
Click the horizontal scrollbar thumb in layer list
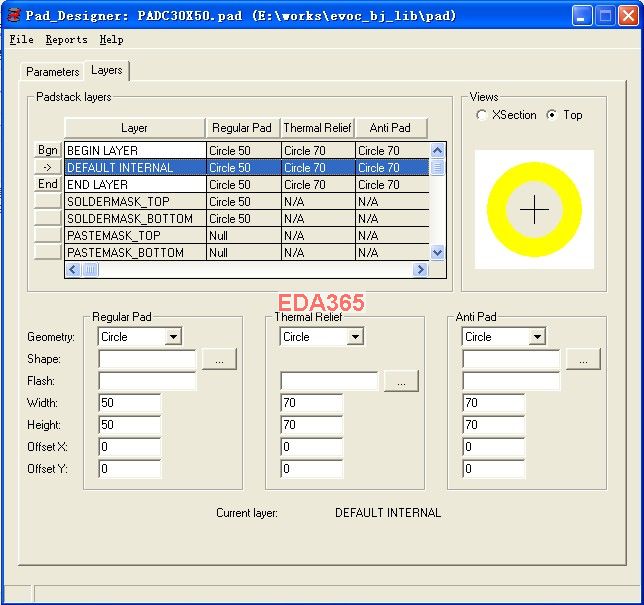pos(90,269)
